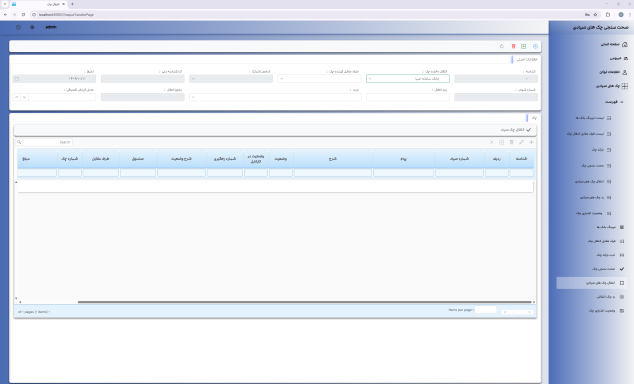Click the checkmark transfer cheque button above grid
The image size is (634, 384).
pos(516,130)
